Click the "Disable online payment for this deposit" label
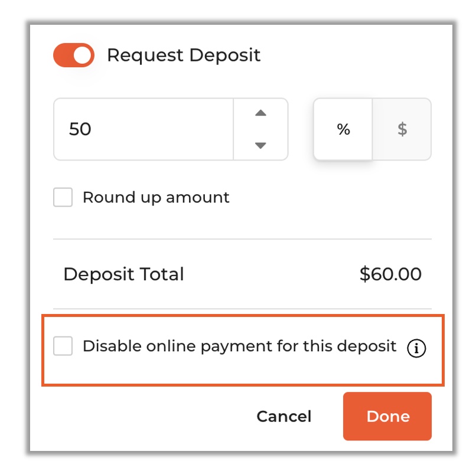The width and height of the screenshot is (476, 471). [x=240, y=346]
